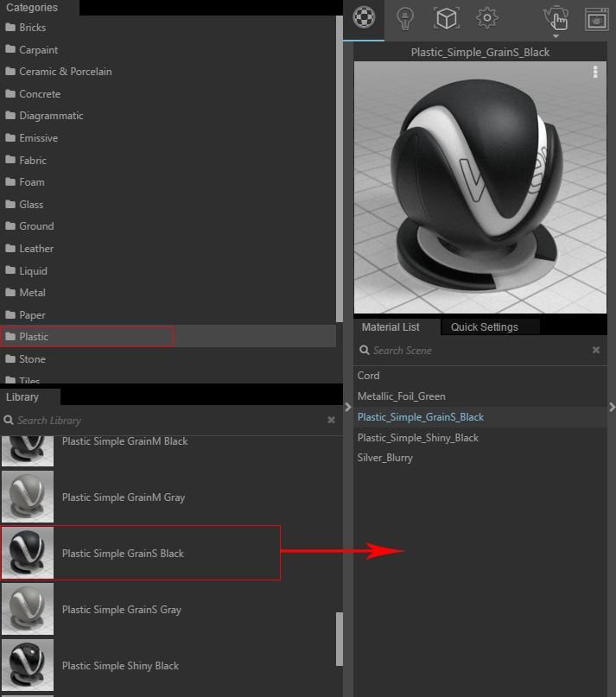
Task: Click the Plastic Simple GrainS Gray thumbnail
Action: [28, 609]
